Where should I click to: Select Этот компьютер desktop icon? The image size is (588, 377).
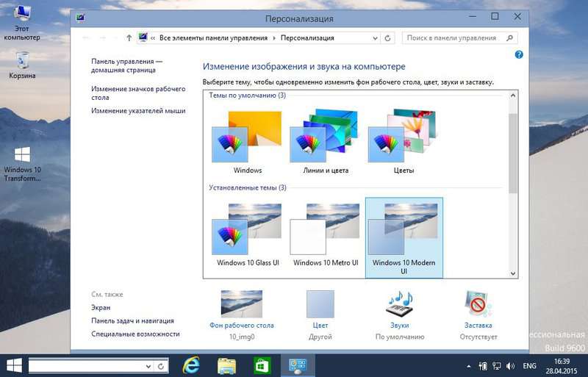pos(22,24)
